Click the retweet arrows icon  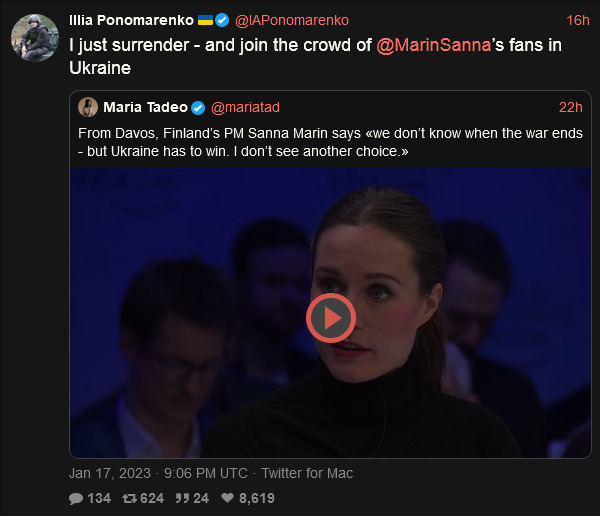129,498
